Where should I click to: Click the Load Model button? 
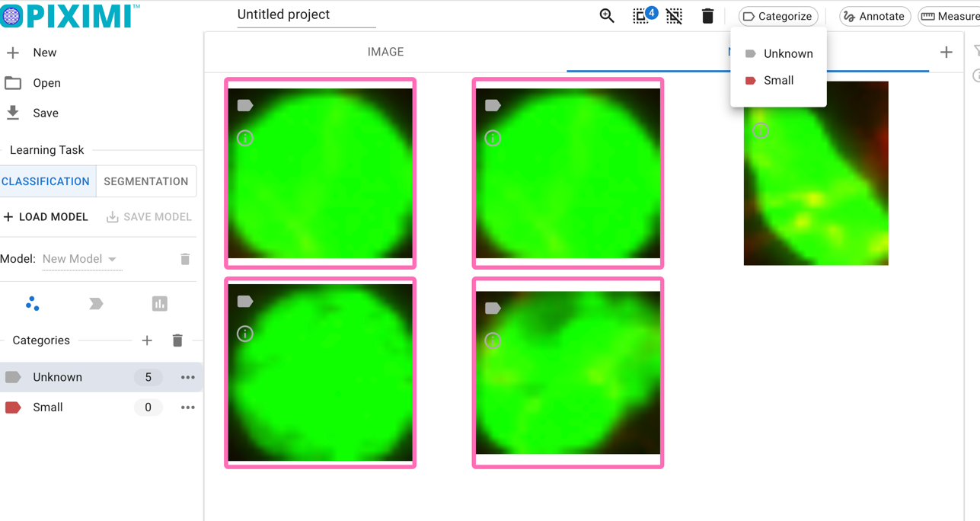point(46,217)
